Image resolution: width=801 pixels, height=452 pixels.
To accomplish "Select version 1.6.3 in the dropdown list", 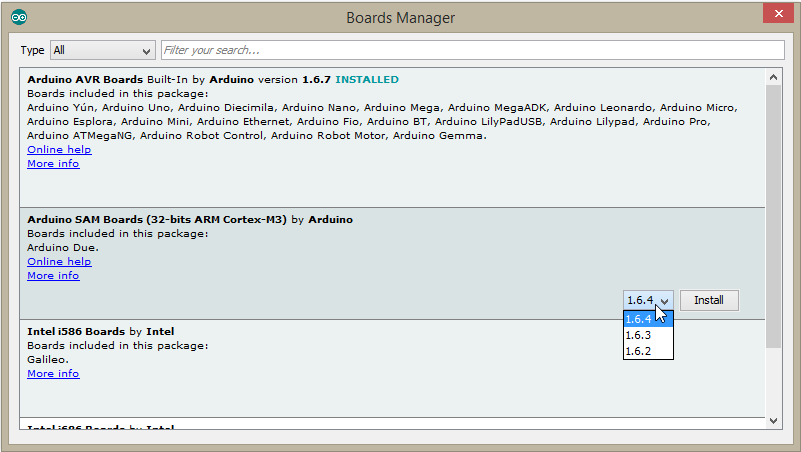I will coord(648,335).
